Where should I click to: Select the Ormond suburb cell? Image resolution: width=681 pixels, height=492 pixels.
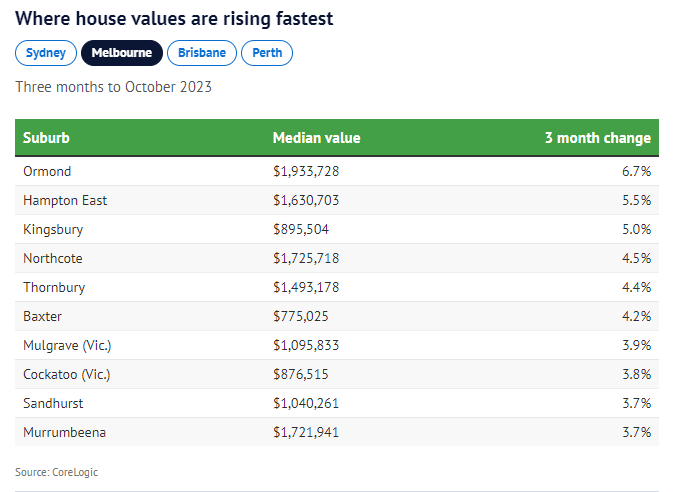click(x=47, y=171)
